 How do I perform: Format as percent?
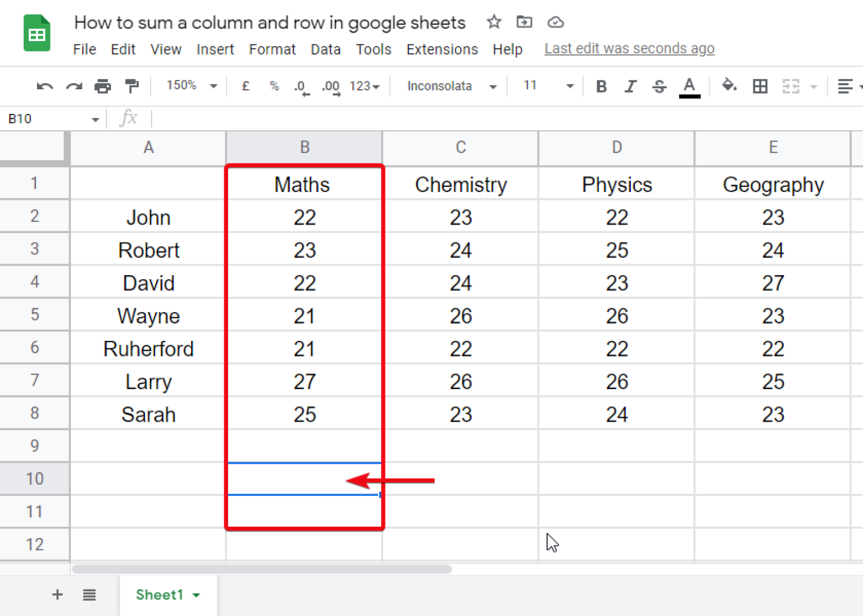pyautogui.click(x=274, y=86)
